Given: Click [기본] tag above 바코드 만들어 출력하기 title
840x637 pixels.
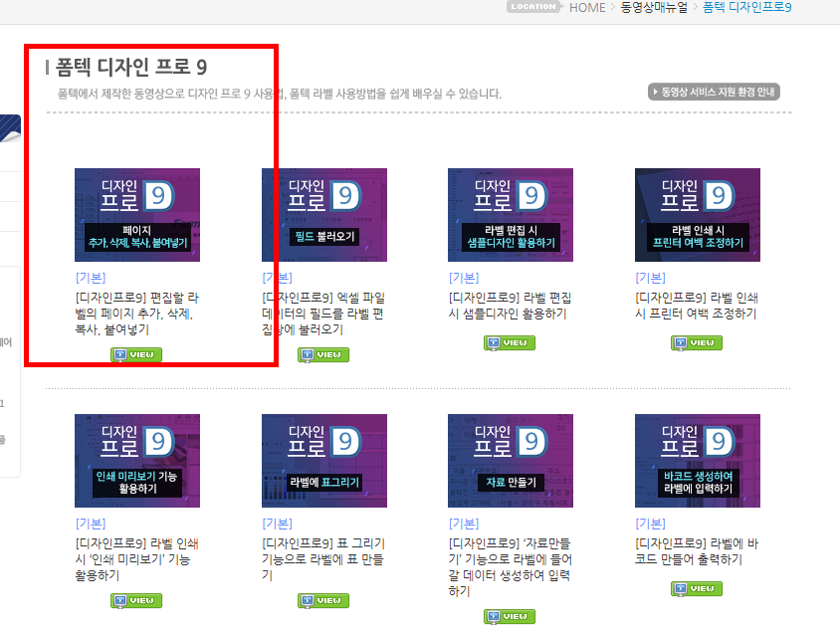Looking at the screenshot, I should pyautogui.click(x=650, y=524).
